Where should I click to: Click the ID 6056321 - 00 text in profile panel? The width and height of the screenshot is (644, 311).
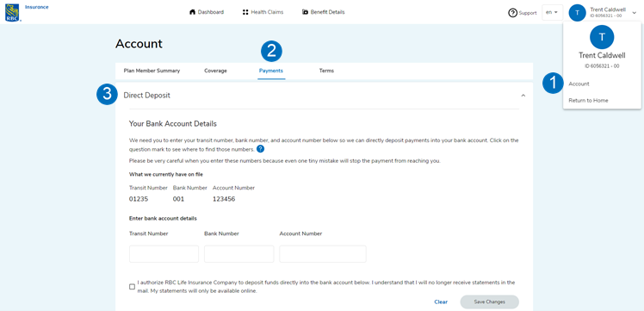click(602, 66)
